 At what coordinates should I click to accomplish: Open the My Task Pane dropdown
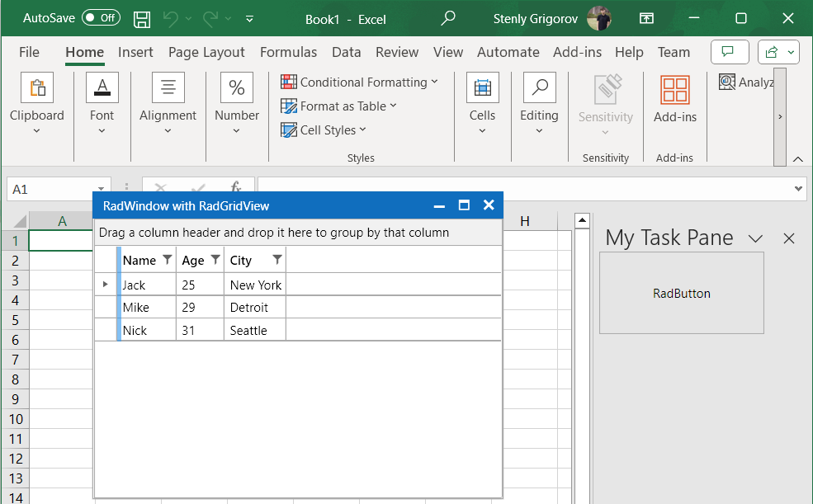[x=756, y=238]
